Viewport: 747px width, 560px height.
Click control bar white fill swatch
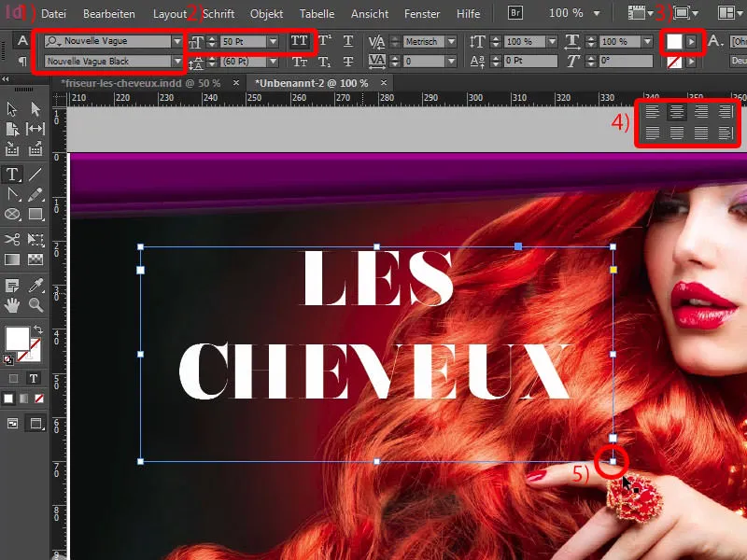click(x=674, y=42)
